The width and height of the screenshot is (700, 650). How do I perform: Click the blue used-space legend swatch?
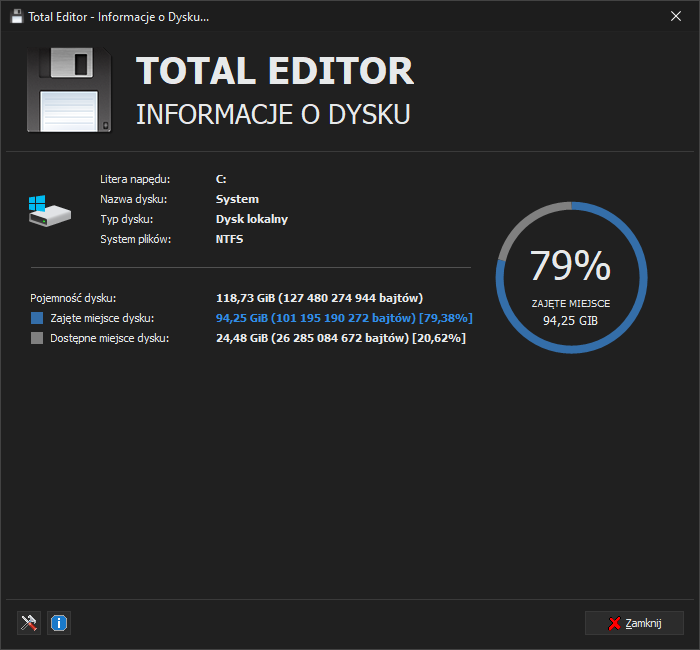[x=37, y=318]
